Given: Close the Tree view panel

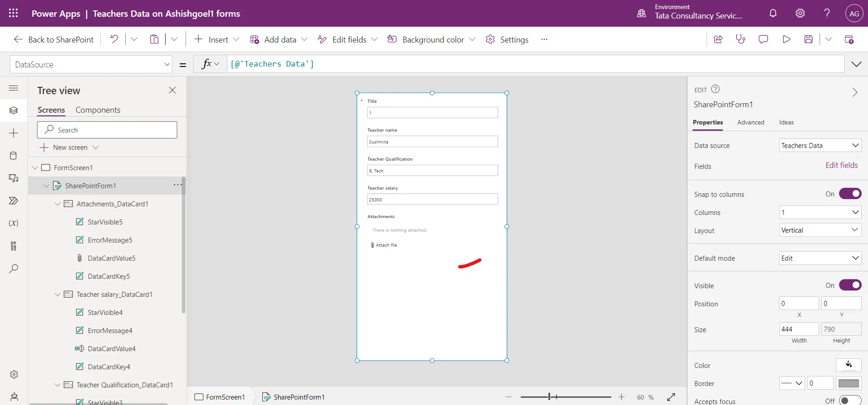Looking at the screenshot, I should pyautogui.click(x=172, y=90).
